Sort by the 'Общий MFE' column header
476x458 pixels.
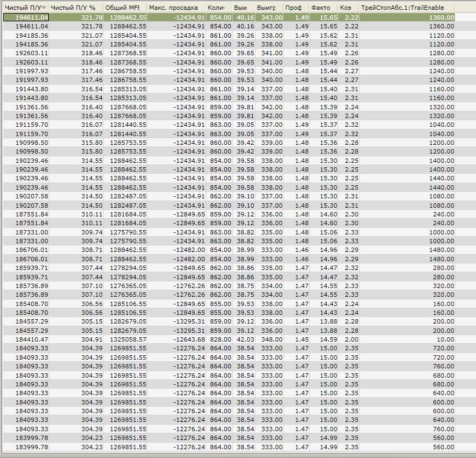125,8
